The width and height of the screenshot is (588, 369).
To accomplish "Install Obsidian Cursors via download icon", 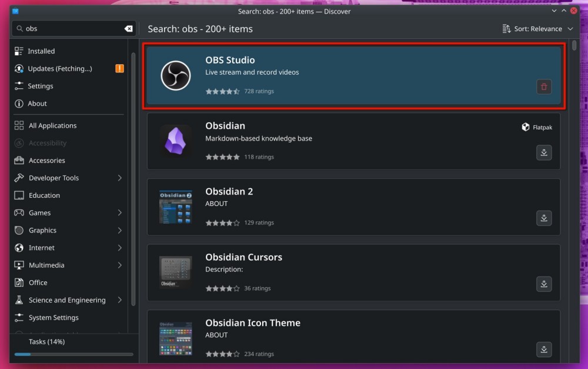I will (x=543, y=284).
